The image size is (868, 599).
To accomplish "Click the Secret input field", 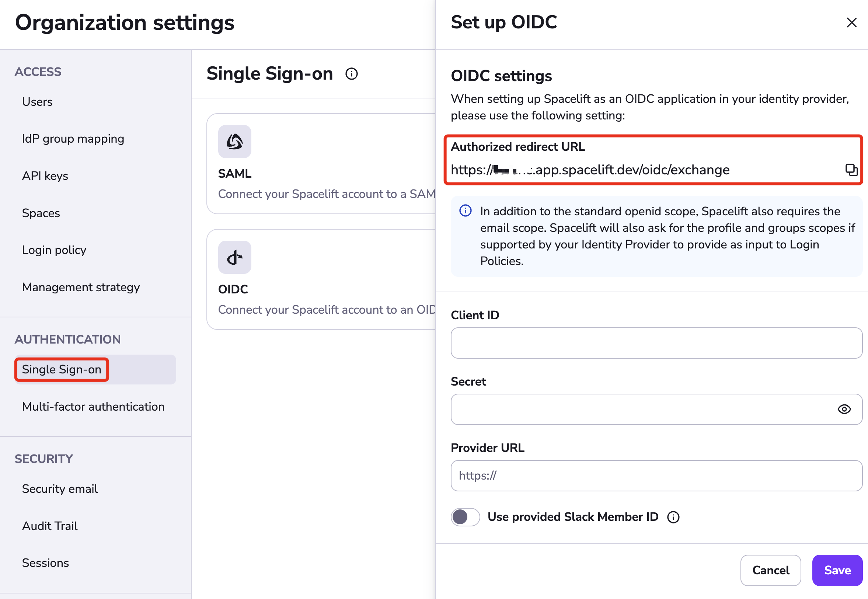I will point(642,409).
